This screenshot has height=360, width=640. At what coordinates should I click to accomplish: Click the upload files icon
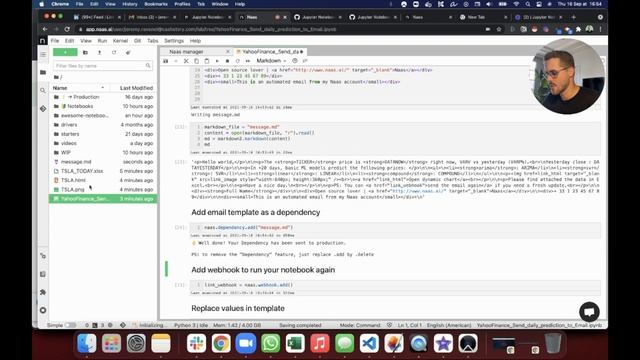click(99, 52)
